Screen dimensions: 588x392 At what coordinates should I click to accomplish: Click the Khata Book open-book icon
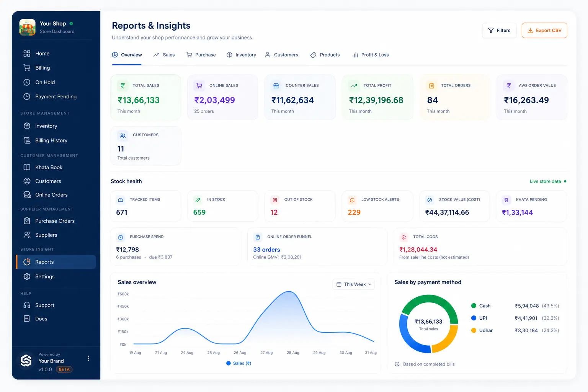coord(27,167)
